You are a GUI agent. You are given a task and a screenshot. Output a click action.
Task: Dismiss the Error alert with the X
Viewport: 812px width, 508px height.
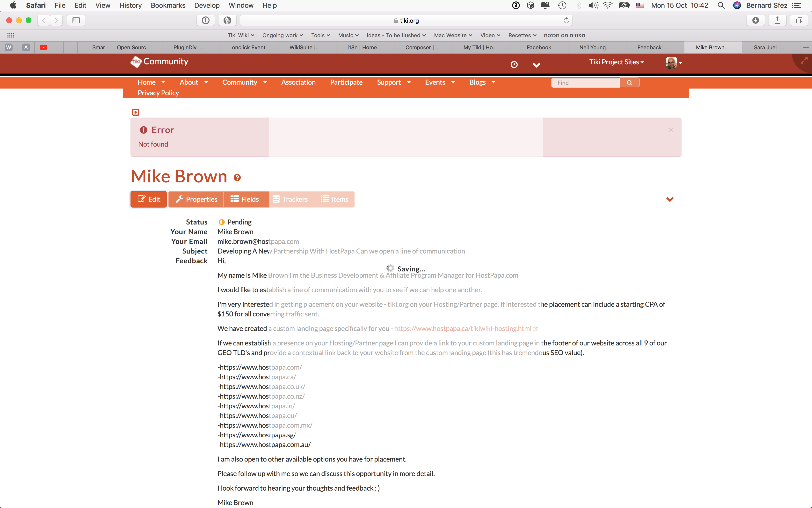[x=670, y=130]
